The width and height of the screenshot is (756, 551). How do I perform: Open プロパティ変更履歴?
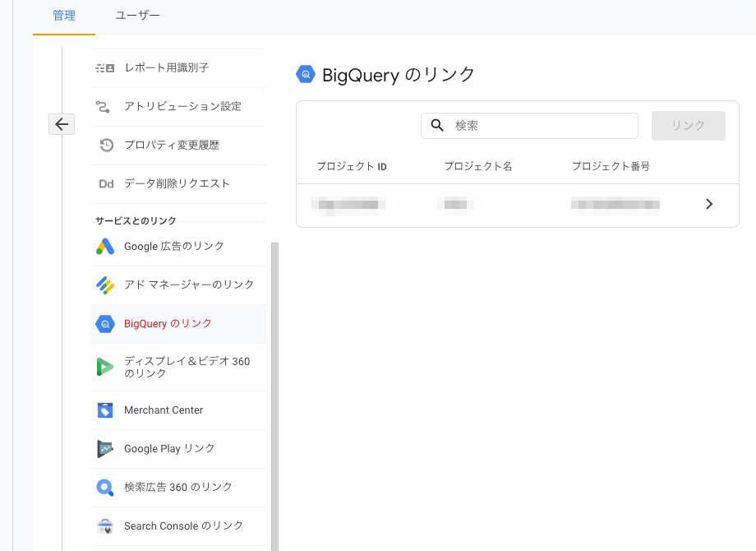[x=178, y=146]
